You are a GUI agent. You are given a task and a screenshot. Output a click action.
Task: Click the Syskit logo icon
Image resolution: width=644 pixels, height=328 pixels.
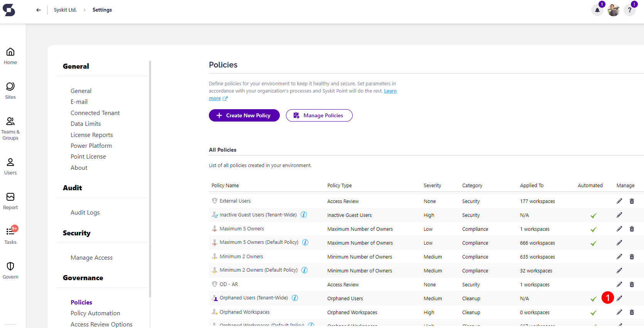(9, 10)
